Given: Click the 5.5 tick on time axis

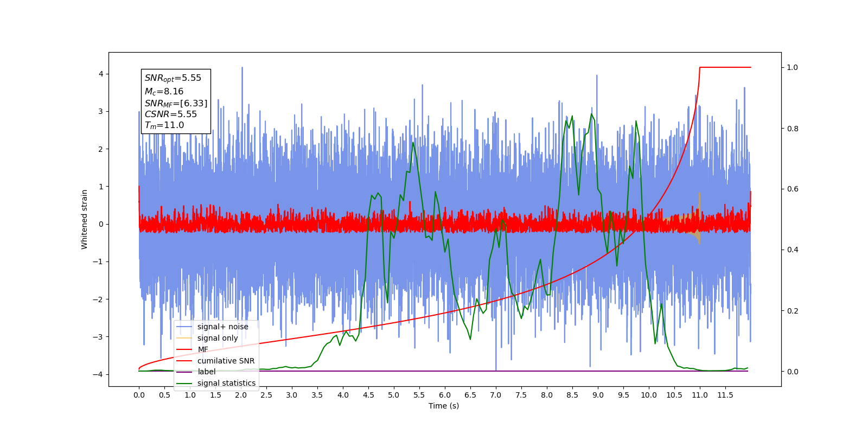Looking at the screenshot, I should click(419, 395).
